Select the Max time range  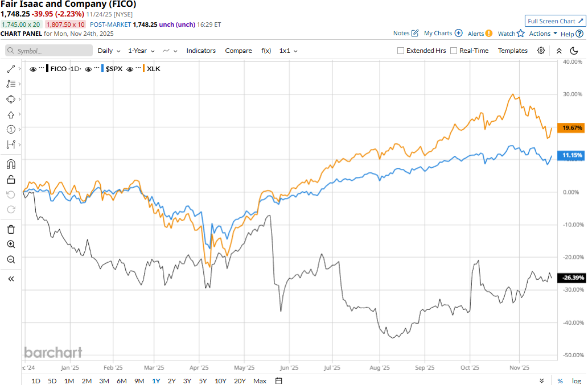click(x=260, y=381)
